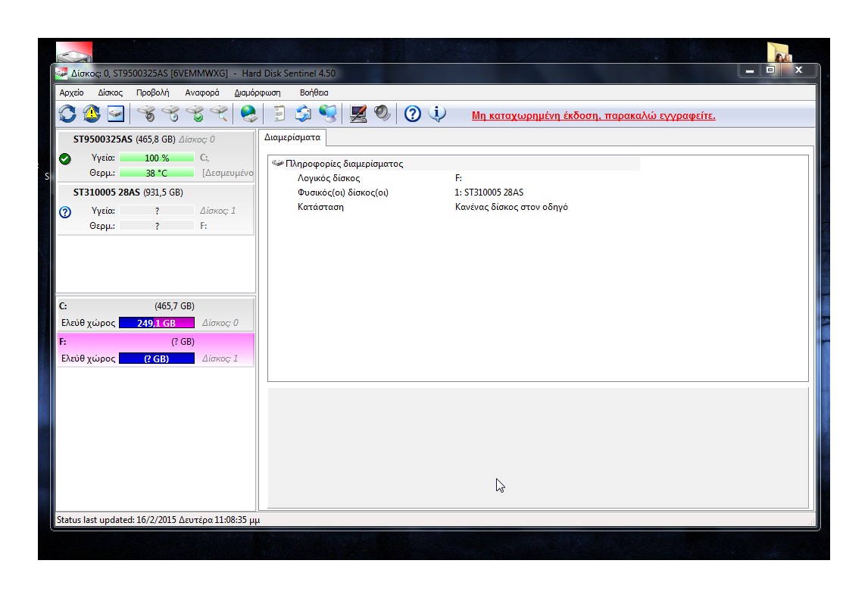
Task: Click the 'Κανένας δίσκος στον οδηγό' status value
Action: (x=511, y=206)
